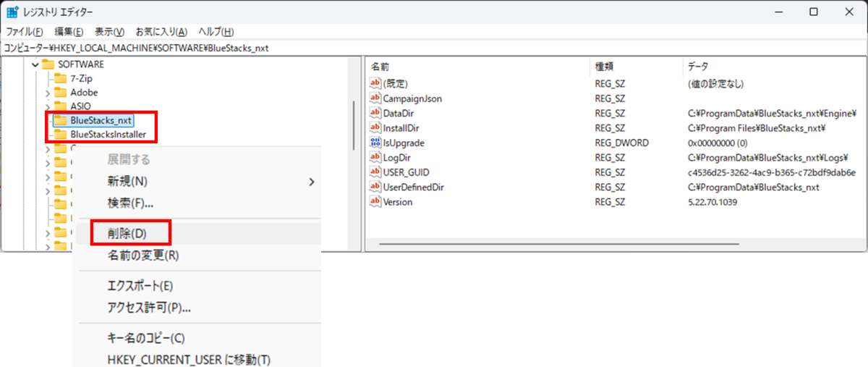The image size is (868, 367).
Task: Select the UserDefinedDir value name
Action: 414,187
